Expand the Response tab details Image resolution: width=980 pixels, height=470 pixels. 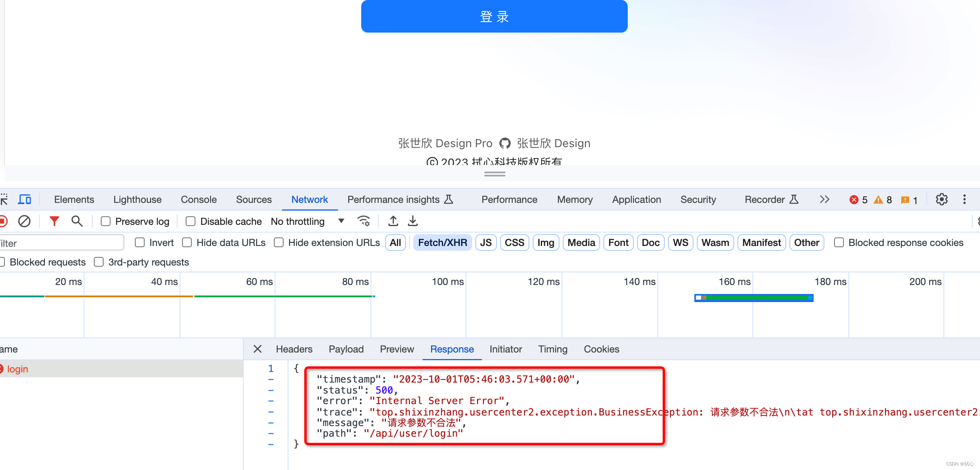click(452, 349)
